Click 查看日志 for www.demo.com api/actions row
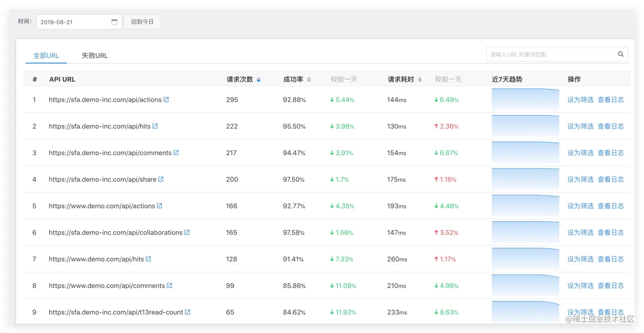This screenshot has height=333, width=644. tap(611, 206)
